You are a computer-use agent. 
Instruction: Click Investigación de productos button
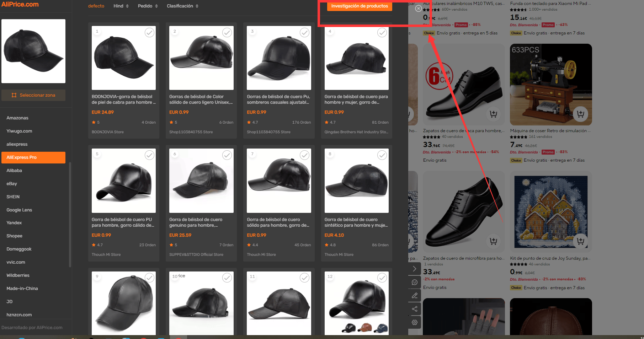click(360, 6)
